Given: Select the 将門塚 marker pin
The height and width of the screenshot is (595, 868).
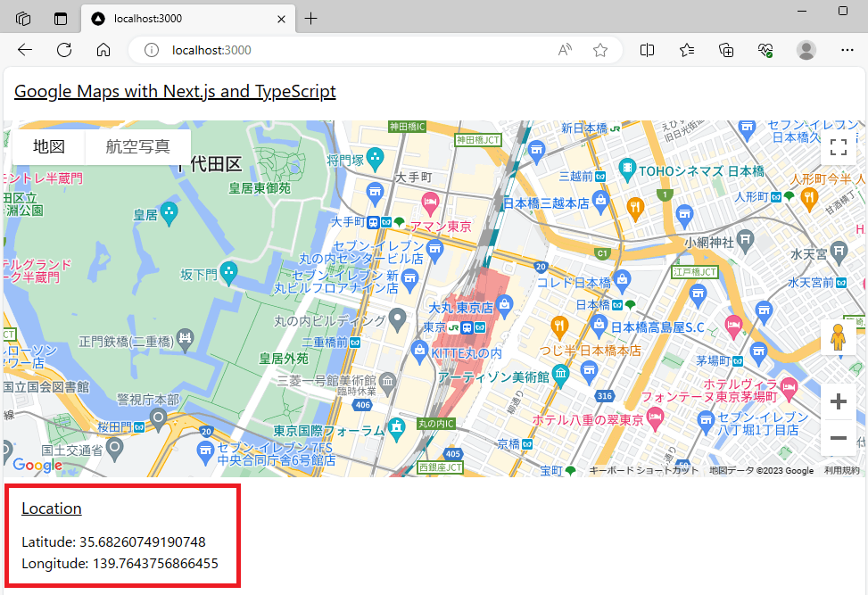Looking at the screenshot, I should [376, 160].
